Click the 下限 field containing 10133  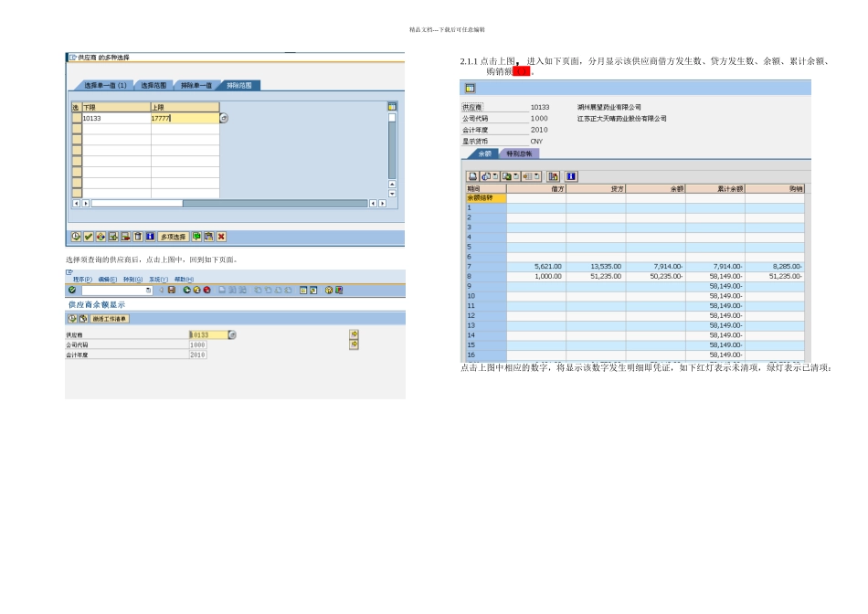[116, 118]
